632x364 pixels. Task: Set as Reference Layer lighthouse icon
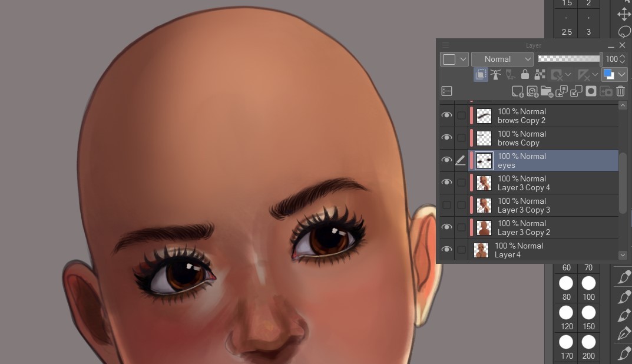(x=496, y=75)
